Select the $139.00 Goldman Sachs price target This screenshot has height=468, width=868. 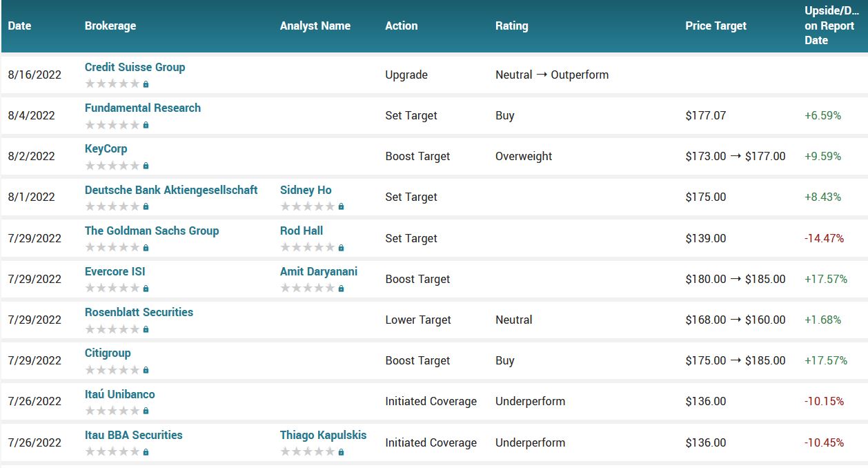pyautogui.click(x=706, y=238)
